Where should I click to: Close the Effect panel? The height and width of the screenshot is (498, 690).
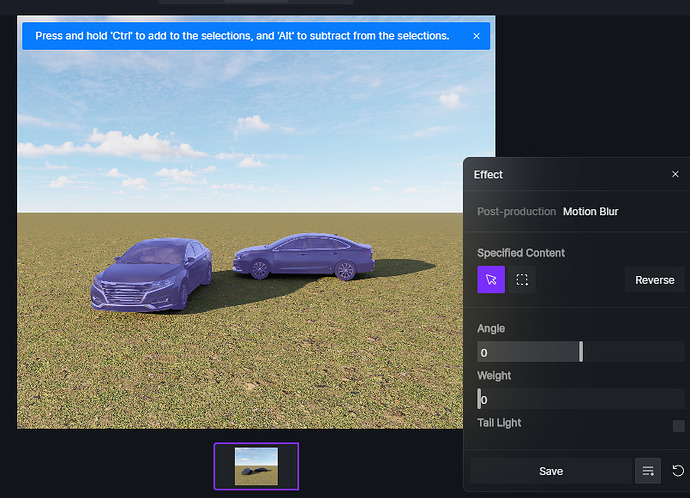pyautogui.click(x=675, y=175)
